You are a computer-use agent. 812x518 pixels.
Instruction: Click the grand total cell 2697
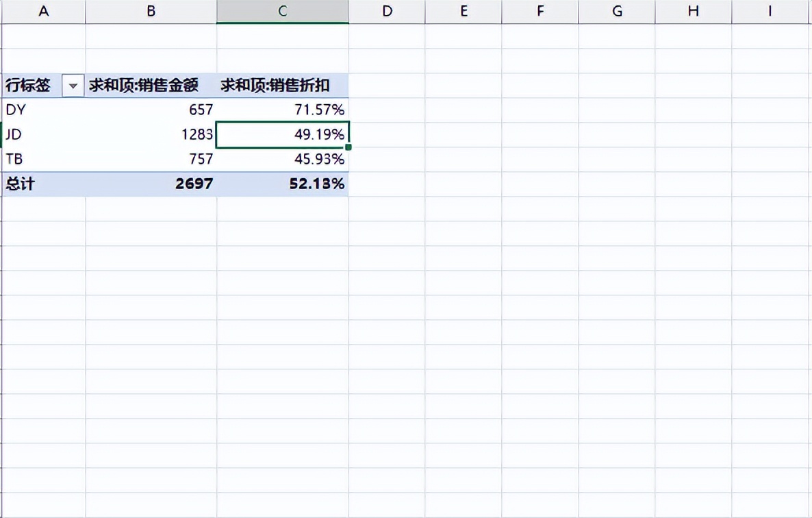151,184
